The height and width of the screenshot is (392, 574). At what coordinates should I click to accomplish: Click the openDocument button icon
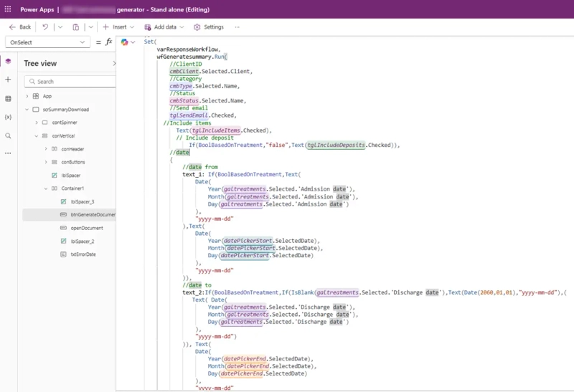point(63,228)
